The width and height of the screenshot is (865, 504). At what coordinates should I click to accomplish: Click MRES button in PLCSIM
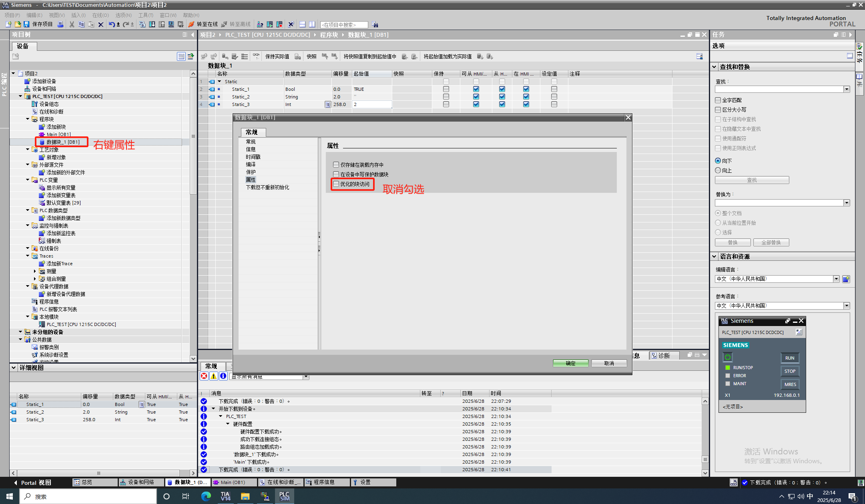(790, 384)
